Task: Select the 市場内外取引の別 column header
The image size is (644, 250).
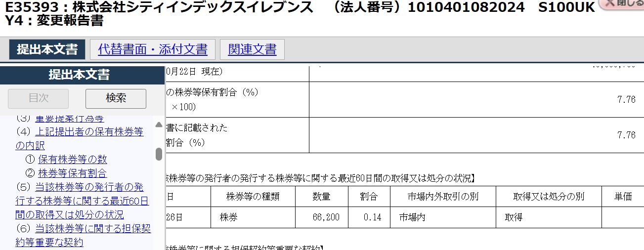Action: point(443,197)
